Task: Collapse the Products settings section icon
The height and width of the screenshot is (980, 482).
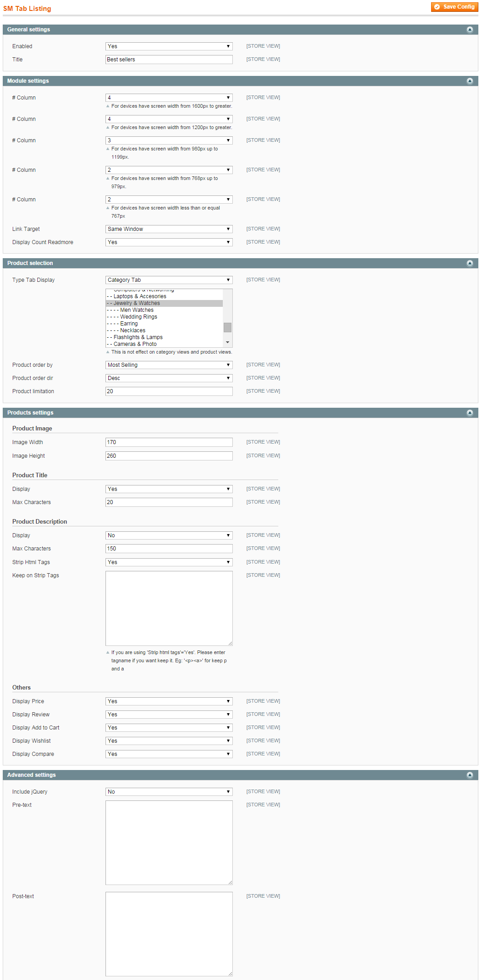Action: (x=470, y=413)
